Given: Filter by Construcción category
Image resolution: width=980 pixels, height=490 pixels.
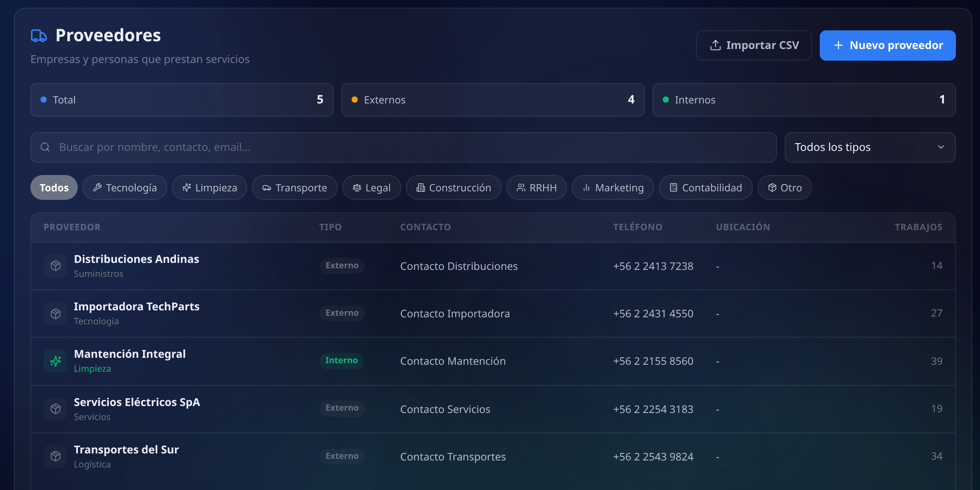Looking at the screenshot, I should tap(454, 187).
